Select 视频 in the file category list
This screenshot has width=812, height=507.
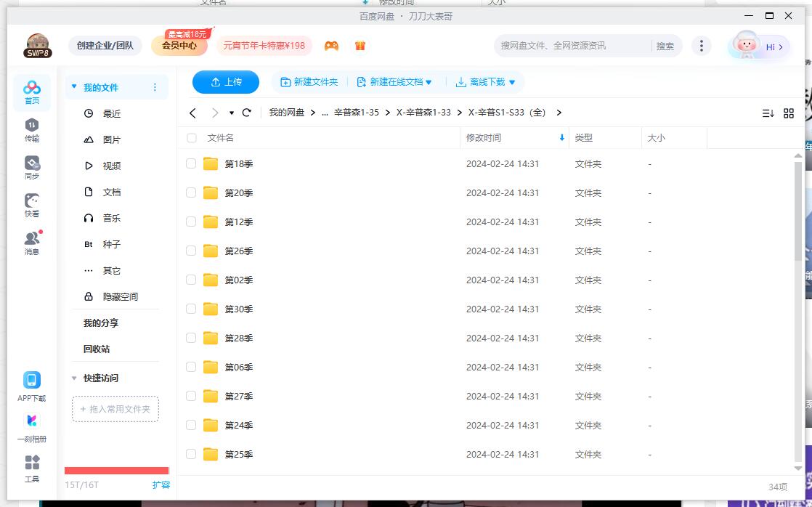[111, 166]
